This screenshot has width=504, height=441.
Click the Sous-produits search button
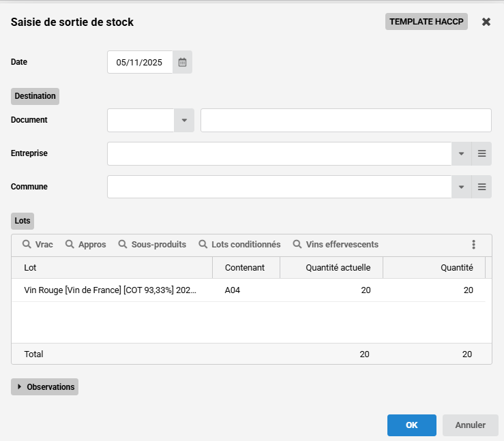click(152, 245)
